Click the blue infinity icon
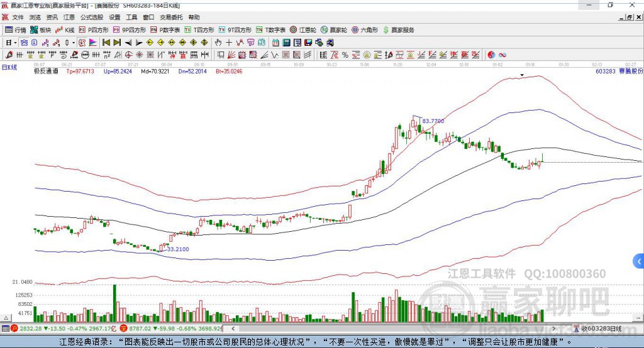The image size is (644, 348). click(x=502, y=55)
